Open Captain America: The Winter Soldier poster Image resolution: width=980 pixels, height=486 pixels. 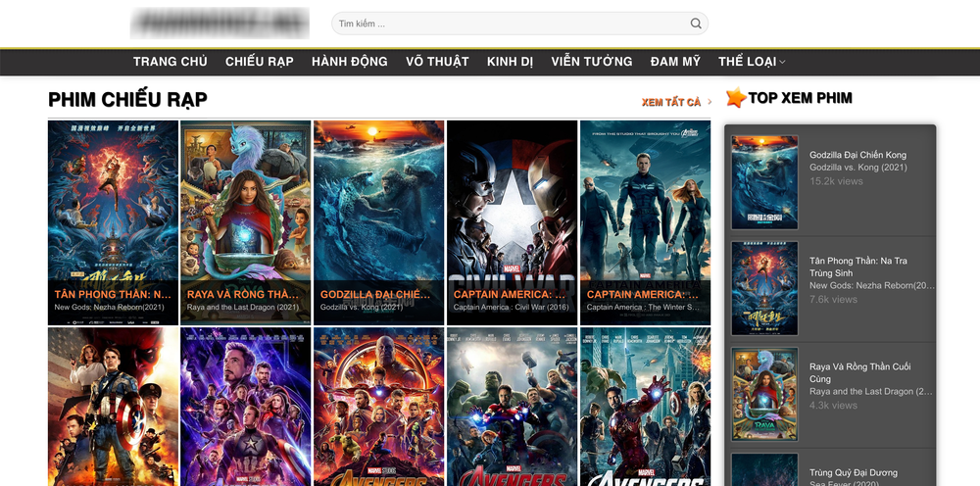tap(645, 222)
